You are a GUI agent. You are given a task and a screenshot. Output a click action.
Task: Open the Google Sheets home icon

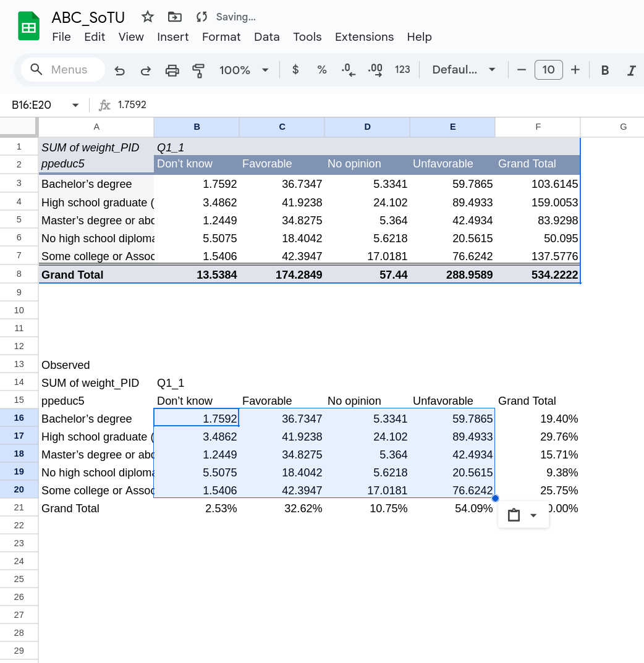click(x=28, y=27)
